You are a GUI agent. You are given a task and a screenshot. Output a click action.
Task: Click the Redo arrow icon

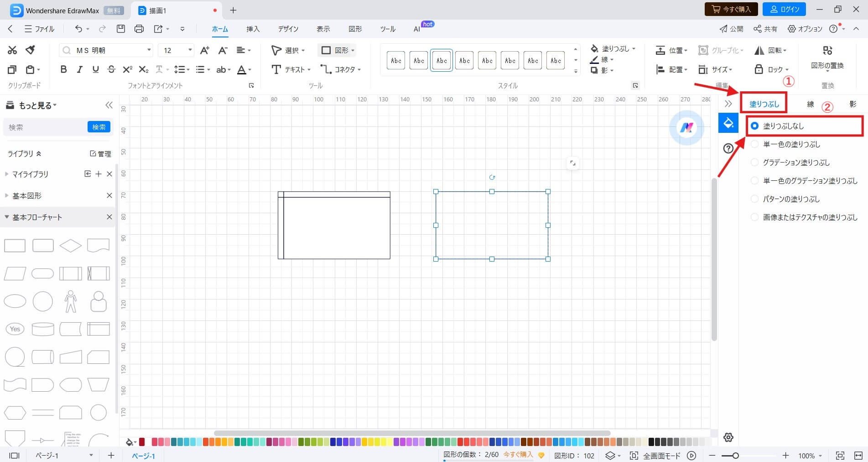(x=102, y=29)
